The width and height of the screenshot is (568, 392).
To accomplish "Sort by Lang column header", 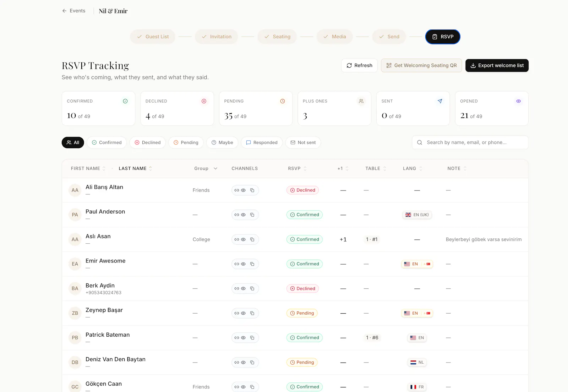I will point(413,169).
